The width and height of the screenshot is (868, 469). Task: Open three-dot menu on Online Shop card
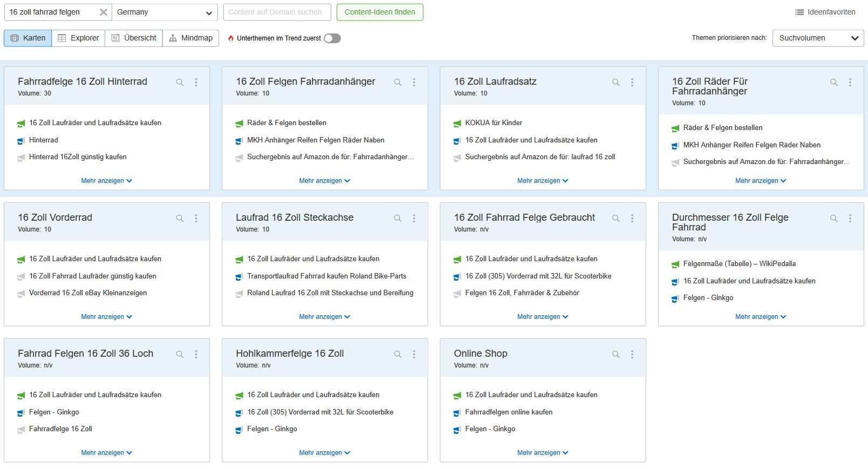632,355
